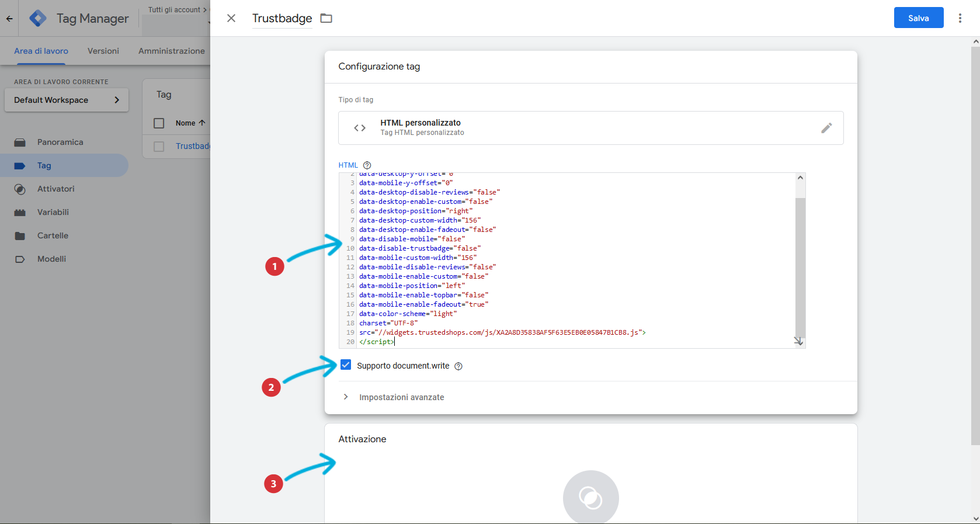Go back with the arrow icon
980x524 pixels.
[x=9, y=18]
